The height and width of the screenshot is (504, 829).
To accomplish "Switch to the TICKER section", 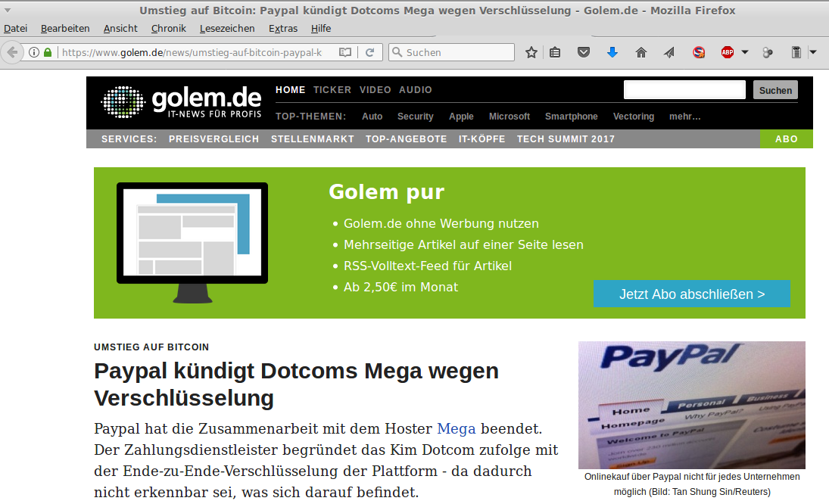I will 332,90.
